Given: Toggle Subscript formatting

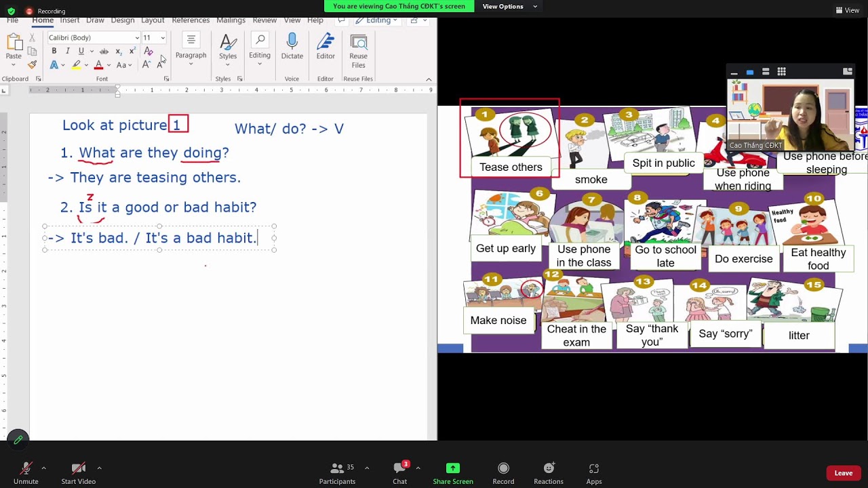Looking at the screenshot, I should point(119,52).
